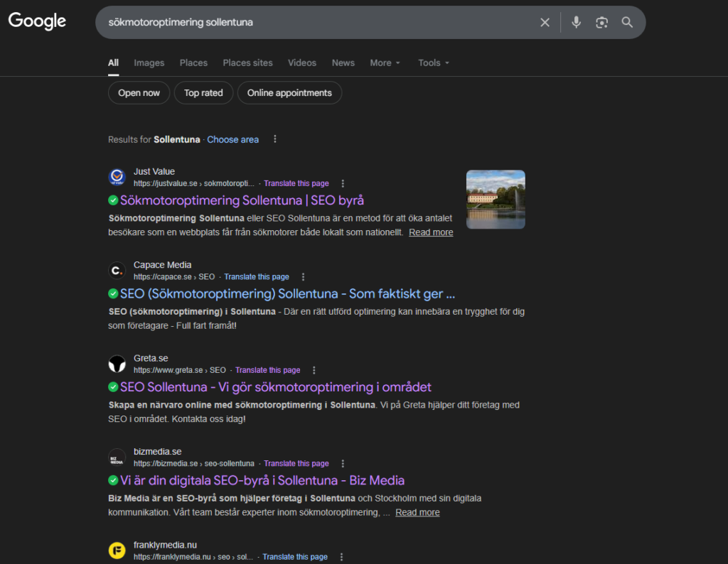Open Greta.se result three-dot menu
This screenshot has width=728, height=564.
[x=314, y=370]
